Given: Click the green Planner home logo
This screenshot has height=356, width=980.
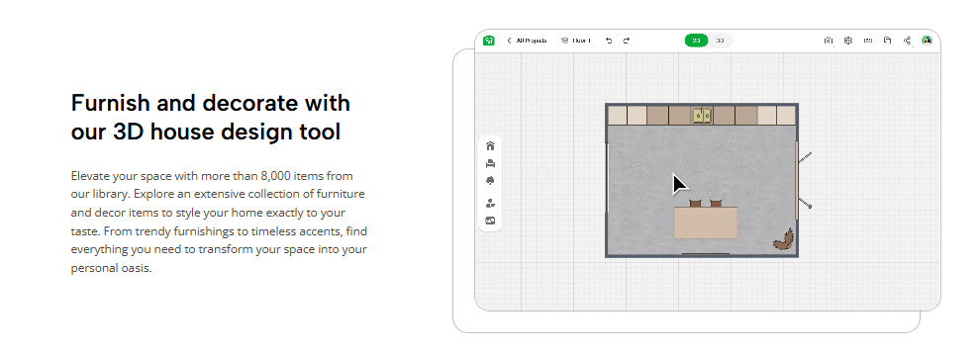Looking at the screenshot, I should [489, 41].
